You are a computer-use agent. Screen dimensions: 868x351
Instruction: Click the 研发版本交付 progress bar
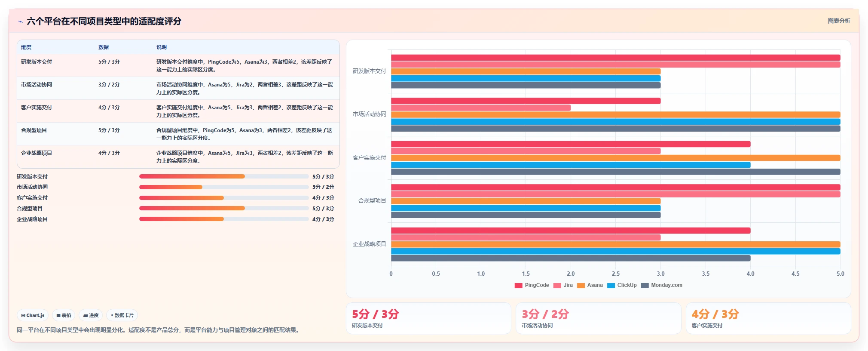[224, 176]
